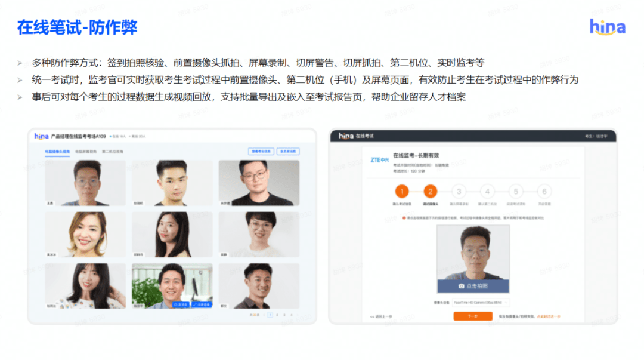644x360 pixels.
Task: Click the ZTE中兴 logo
Action: [x=379, y=159]
